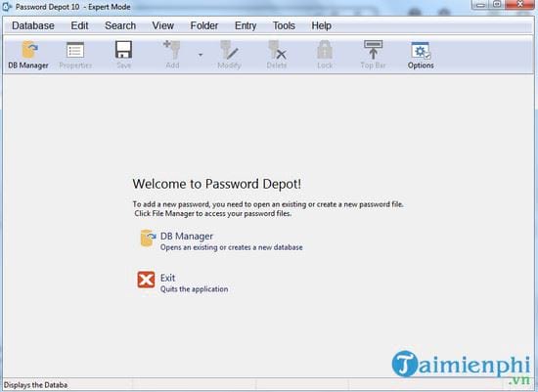Click the Password Depot title bar app icon
The image size is (538, 392).
pyautogui.click(x=7, y=7)
